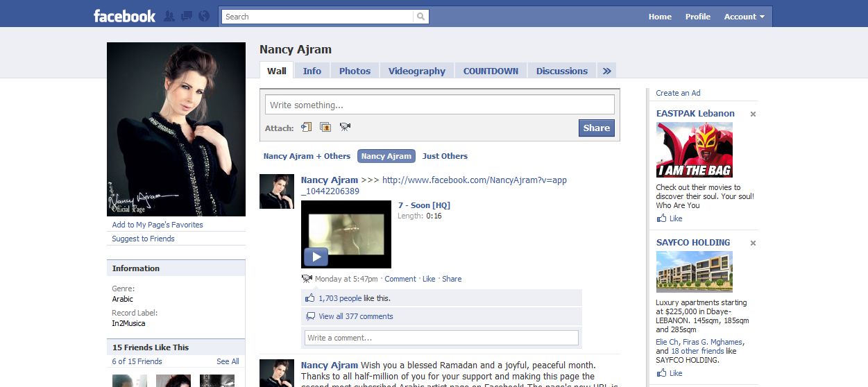
Task: Switch to the Info tab
Action: [312, 71]
